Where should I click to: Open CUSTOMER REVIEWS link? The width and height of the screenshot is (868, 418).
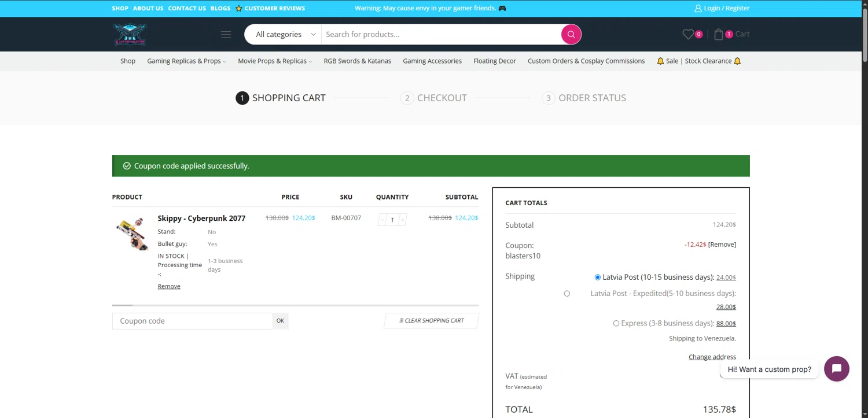point(275,8)
